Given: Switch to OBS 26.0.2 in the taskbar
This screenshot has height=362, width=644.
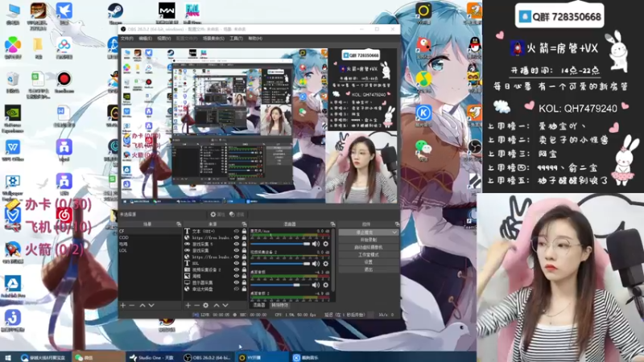Looking at the screenshot, I should click(x=208, y=357).
